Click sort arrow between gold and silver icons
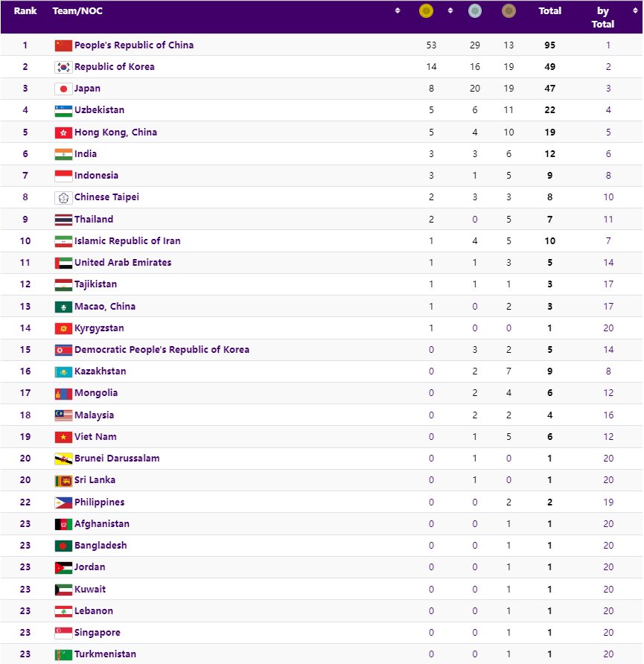 450,10
